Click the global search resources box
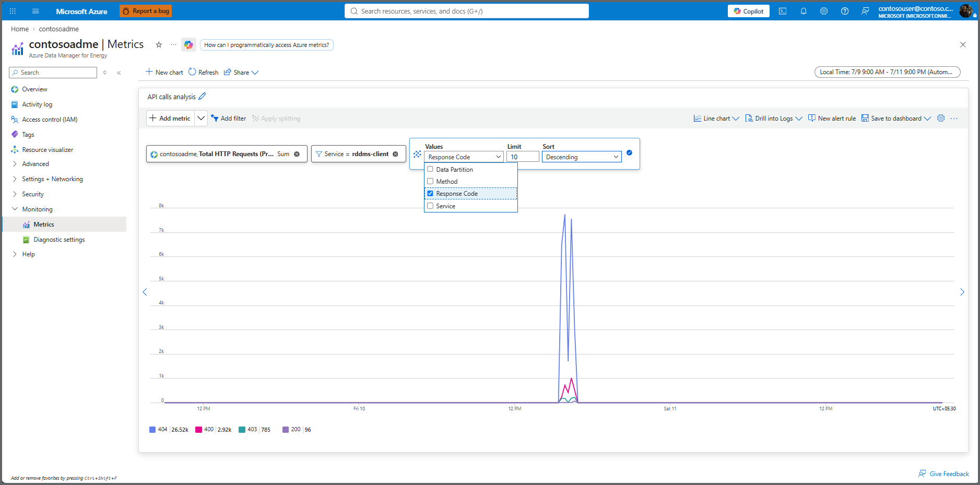 pyautogui.click(x=467, y=11)
